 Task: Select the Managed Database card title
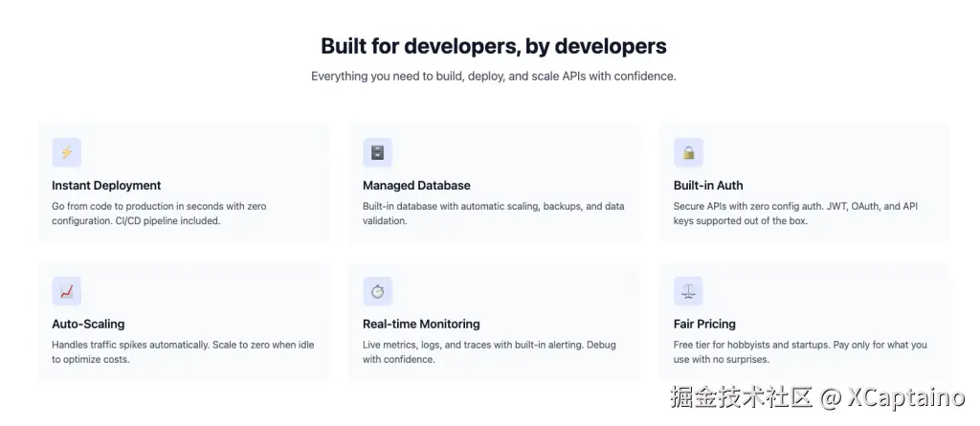pos(416,186)
